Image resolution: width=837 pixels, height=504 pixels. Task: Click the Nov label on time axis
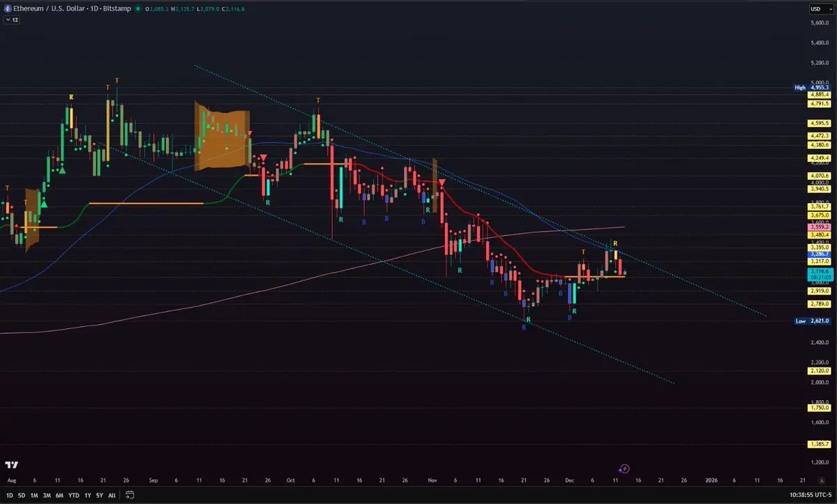[x=432, y=480]
